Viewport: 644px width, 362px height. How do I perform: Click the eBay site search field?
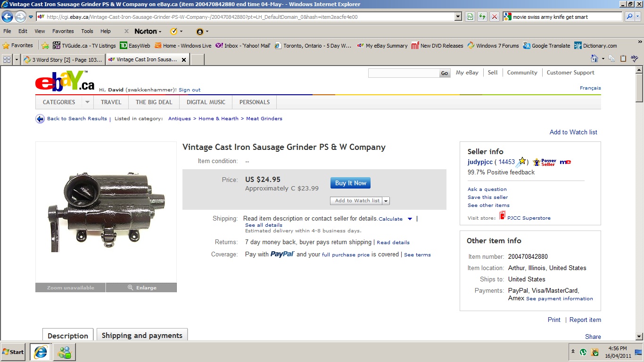pyautogui.click(x=404, y=73)
